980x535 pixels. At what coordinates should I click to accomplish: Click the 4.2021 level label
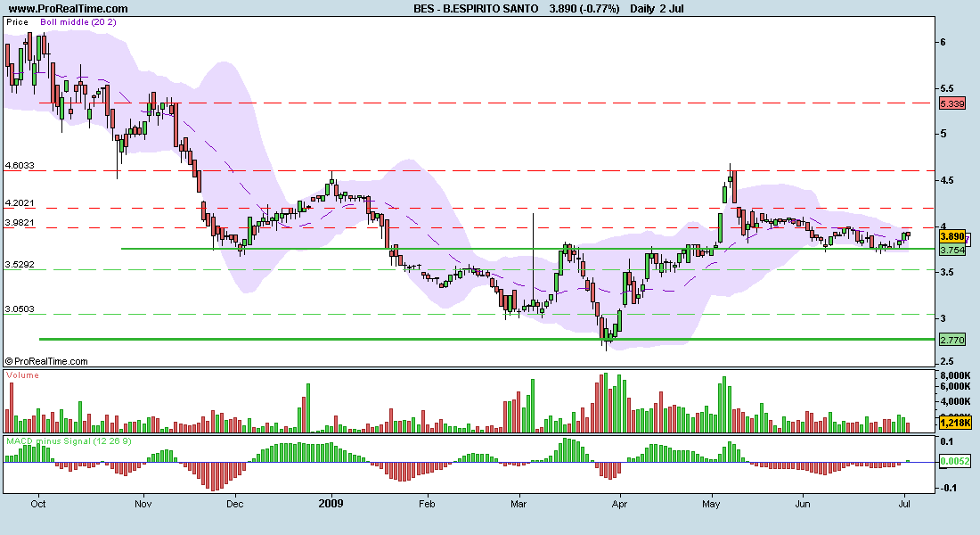(20, 203)
